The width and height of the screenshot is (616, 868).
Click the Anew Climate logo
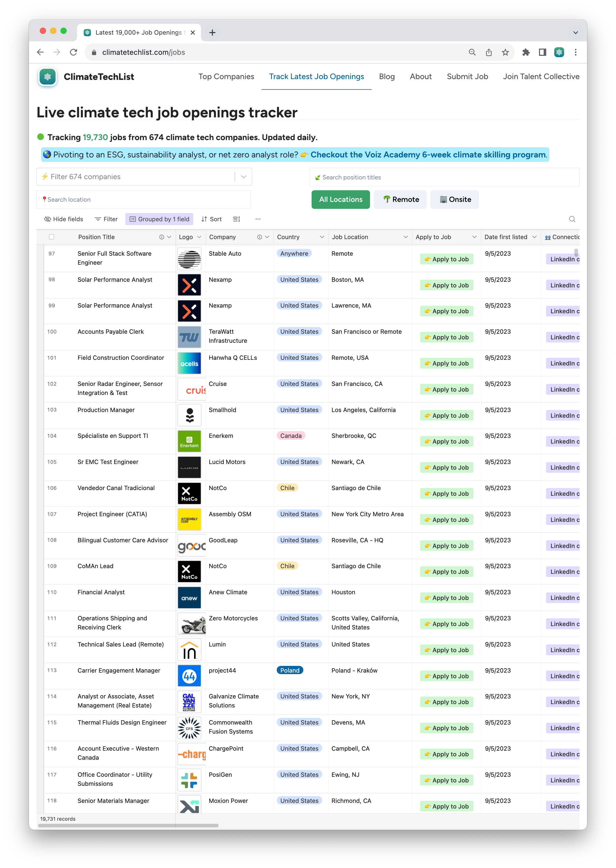point(189,598)
